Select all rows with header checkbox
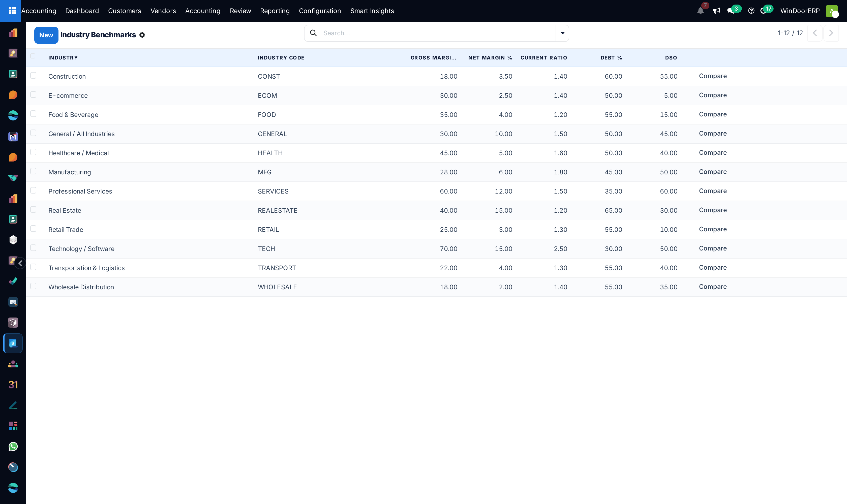This screenshot has width=847, height=504. point(33,56)
